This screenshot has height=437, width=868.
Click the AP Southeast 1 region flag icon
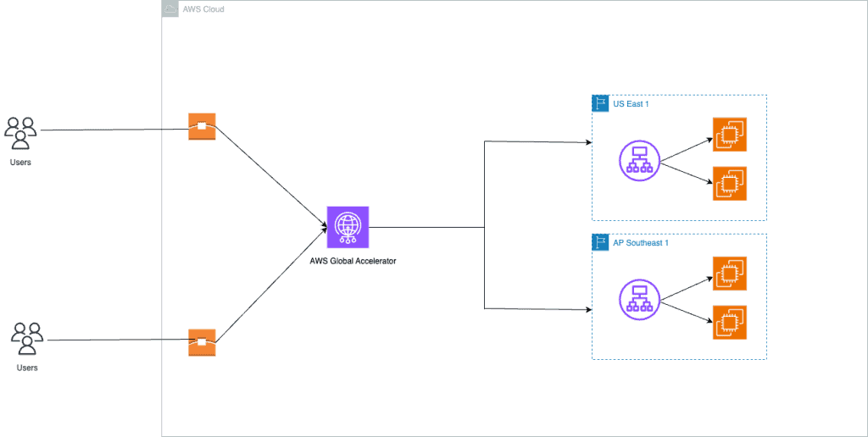pyautogui.click(x=601, y=242)
